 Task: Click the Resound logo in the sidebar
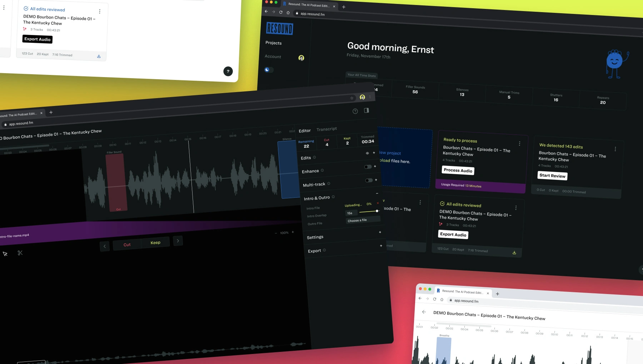(x=279, y=29)
